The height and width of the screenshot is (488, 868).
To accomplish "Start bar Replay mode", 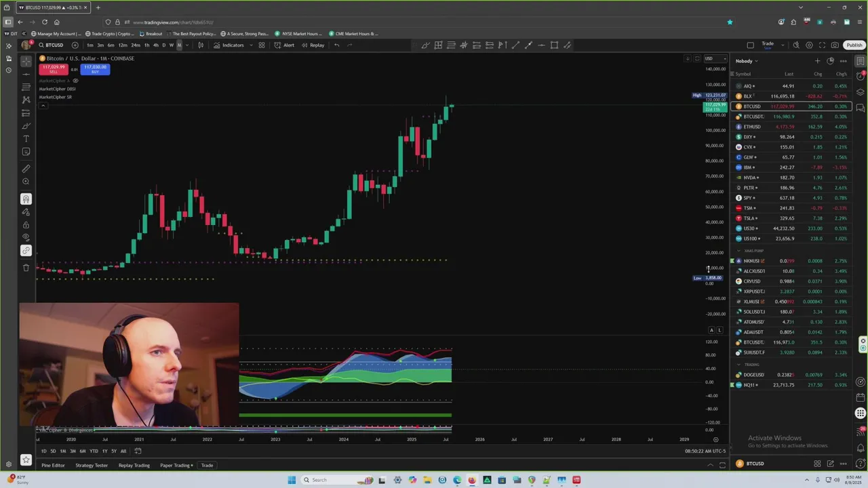I will click(313, 45).
